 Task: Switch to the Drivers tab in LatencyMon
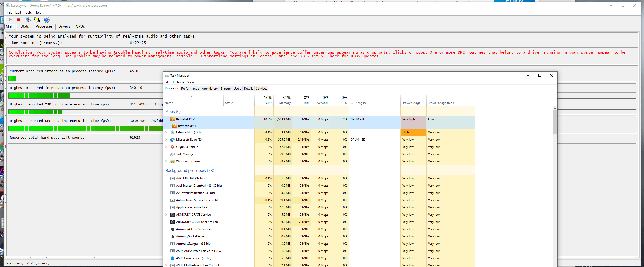[64, 26]
